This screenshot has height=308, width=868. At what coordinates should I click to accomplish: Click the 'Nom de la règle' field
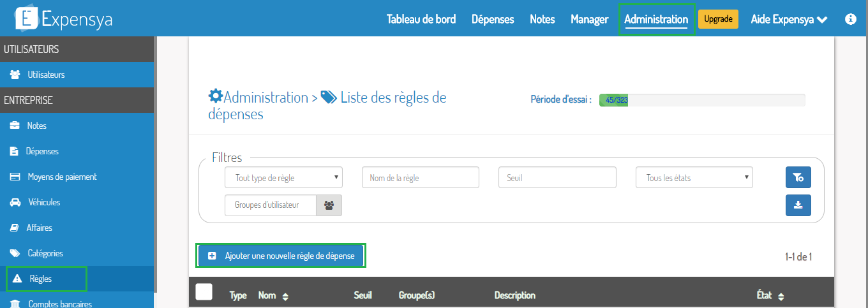click(421, 177)
